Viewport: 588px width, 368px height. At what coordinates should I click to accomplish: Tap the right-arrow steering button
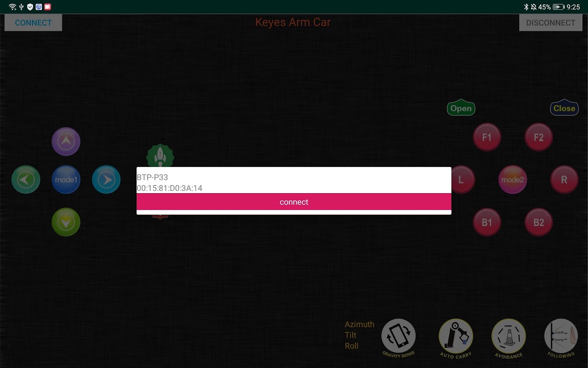106,179
